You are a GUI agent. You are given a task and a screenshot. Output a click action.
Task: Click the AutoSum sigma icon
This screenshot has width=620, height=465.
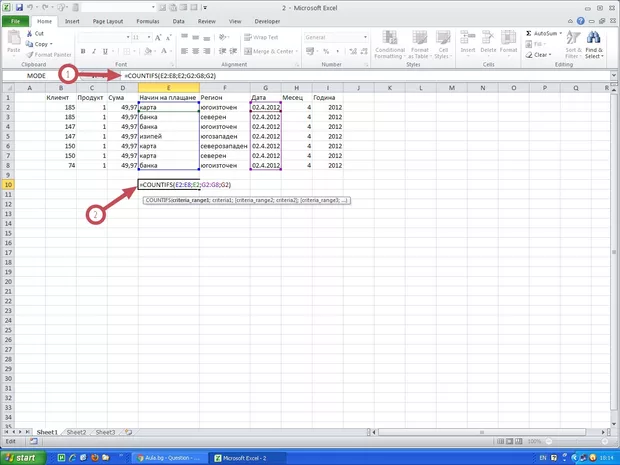tap(529, 34)
